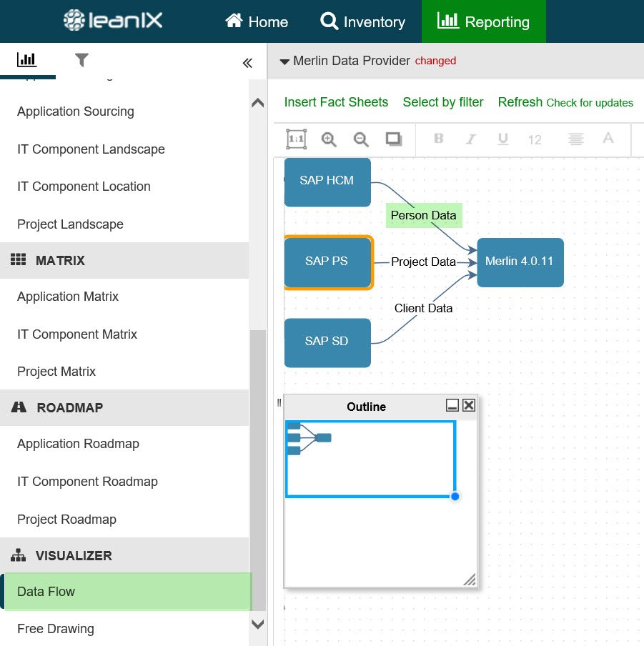
Task: Select the Project Data edge label
Action: coord(423,262)
